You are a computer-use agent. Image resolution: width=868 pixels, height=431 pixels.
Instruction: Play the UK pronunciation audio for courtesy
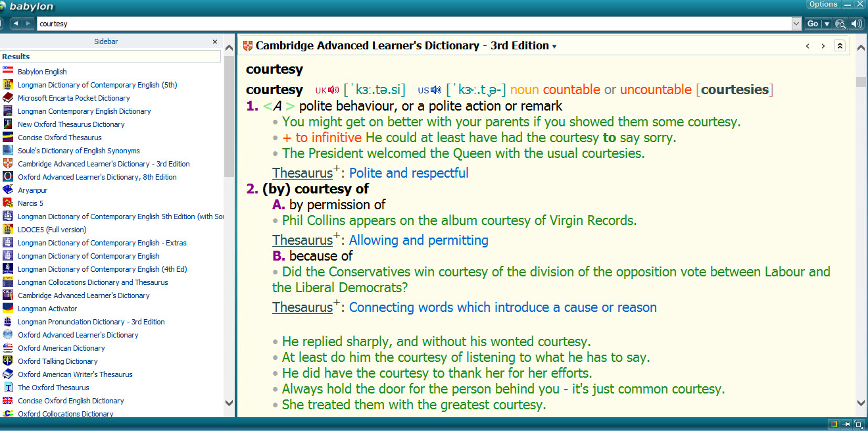[x=334, y=90]
